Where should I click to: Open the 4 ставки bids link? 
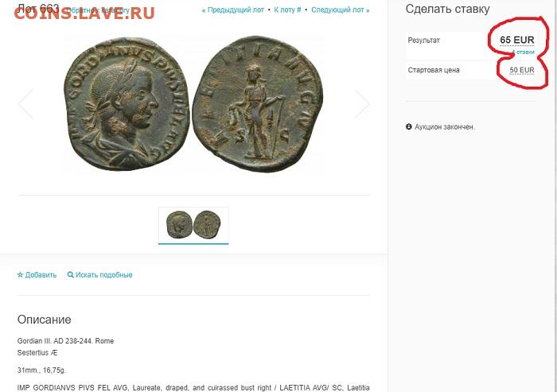click(x=523, y=52)
